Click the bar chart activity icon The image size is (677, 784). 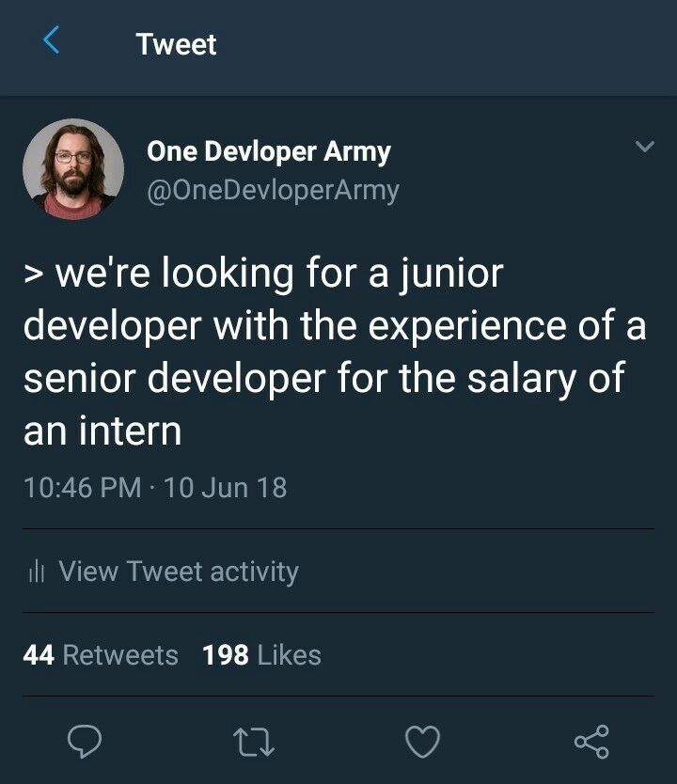pos(37,572)
